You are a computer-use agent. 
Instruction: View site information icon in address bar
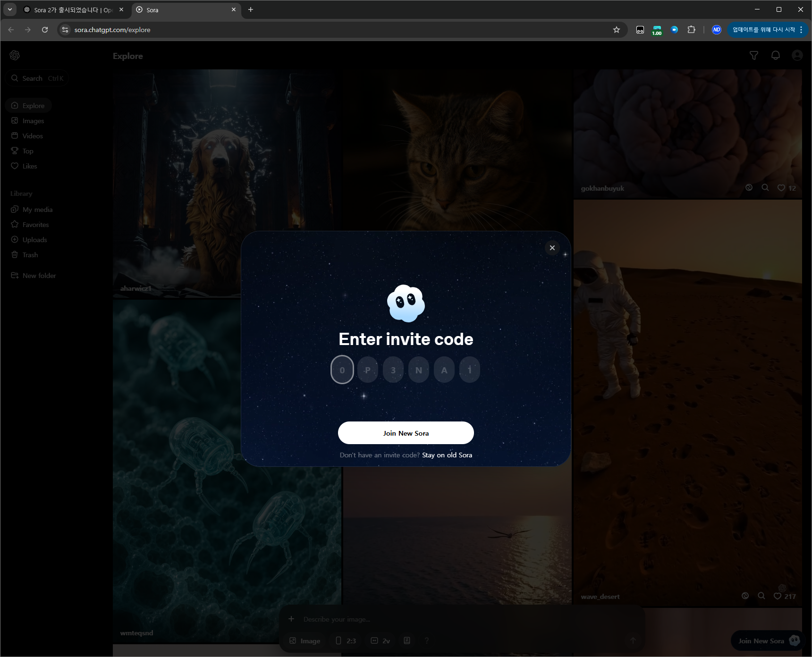point(65,30)
